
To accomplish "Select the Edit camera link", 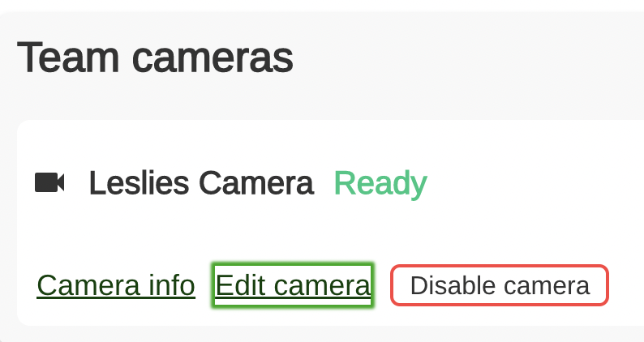I will coord(293,285).
